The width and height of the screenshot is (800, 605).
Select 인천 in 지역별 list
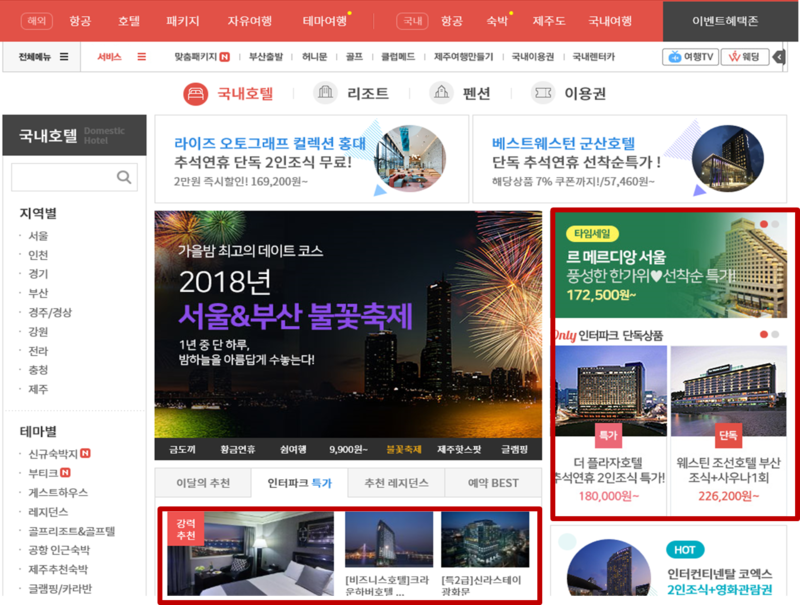pyautogui.click(x=38, y=255)
